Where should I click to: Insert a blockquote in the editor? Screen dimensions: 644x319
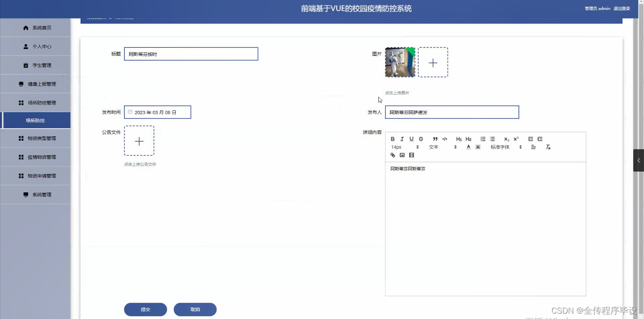point(435,139)
